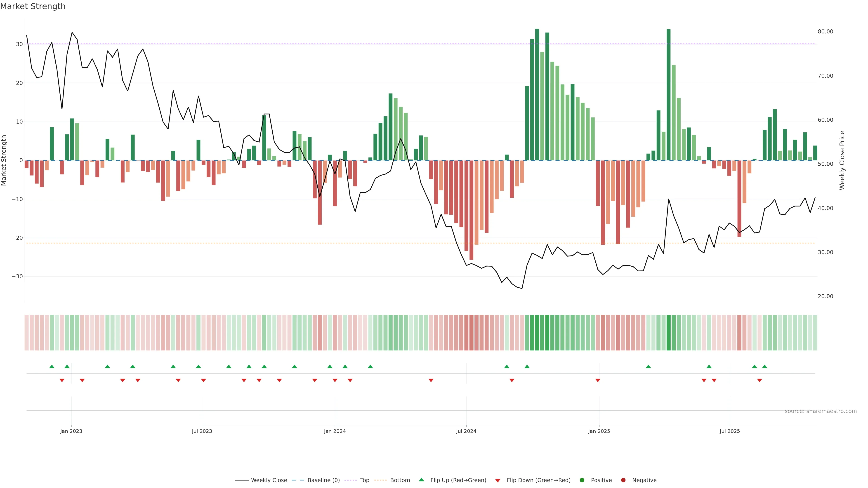Image resolution: width=868 pixels, height=488 pixels.
Task: Click the dark red Negative legend dot
Action: pyautogui.click(x=623, y=480)
